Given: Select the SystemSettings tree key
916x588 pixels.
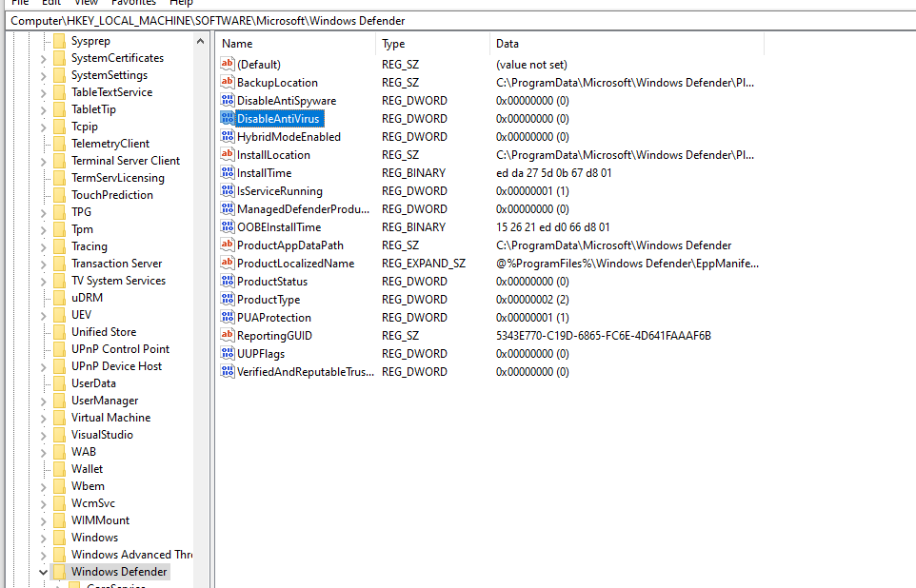Looking at the screenshot, I should tap(110, 75).
